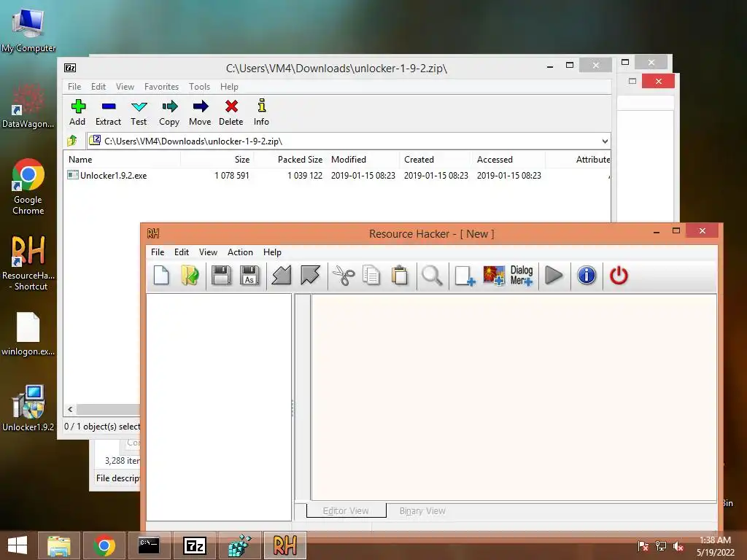Screen dimensions: 747x560
Task: Sort by the Size column header
Action: click(217, 160)
